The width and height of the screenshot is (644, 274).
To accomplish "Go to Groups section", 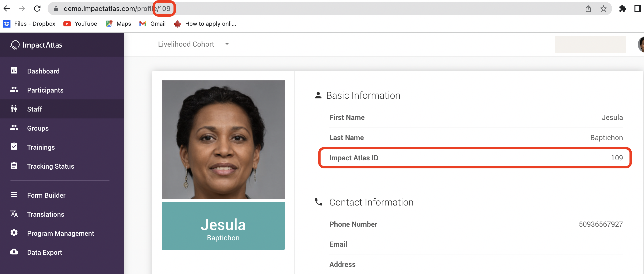I will pyautogui.click(x=38, y=128).
